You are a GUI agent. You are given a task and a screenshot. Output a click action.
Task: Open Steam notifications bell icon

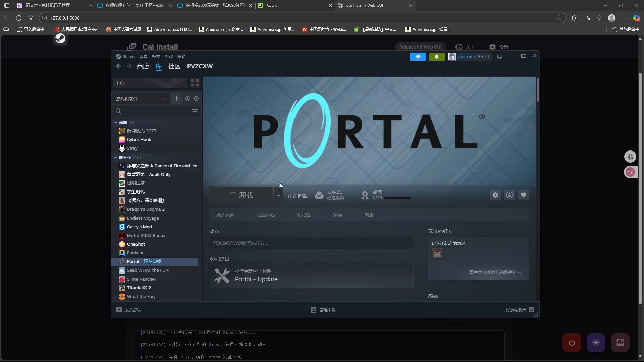click(x=436, y=57)
